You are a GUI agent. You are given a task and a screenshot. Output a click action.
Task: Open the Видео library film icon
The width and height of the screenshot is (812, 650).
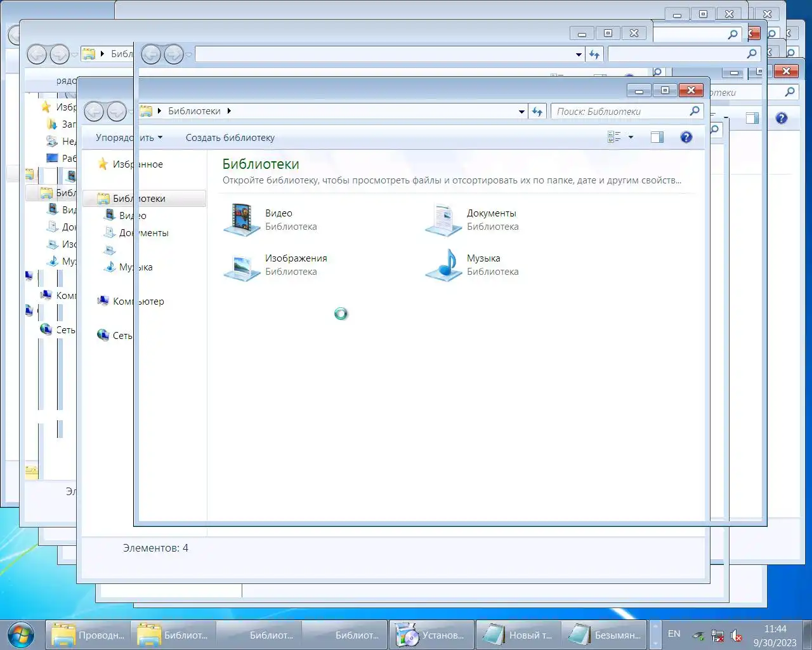pyautogui.click(x=242, y=220)
